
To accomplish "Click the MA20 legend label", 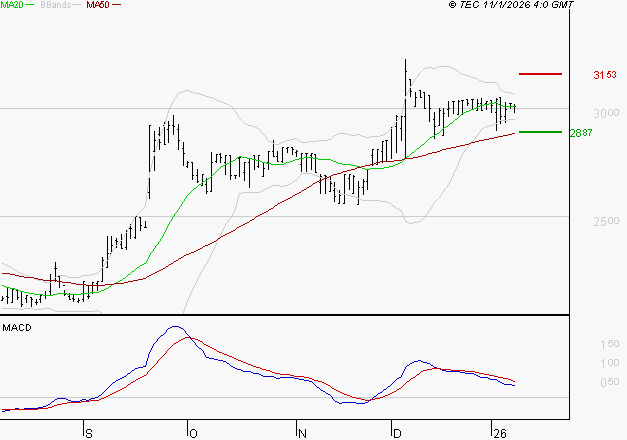I will pos(12,5).
